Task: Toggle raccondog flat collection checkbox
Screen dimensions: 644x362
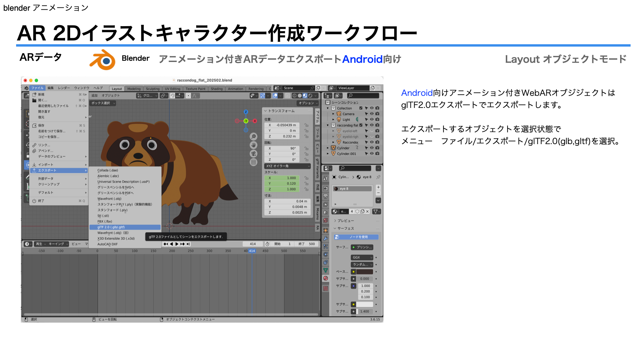Action: tap(361, 125)
